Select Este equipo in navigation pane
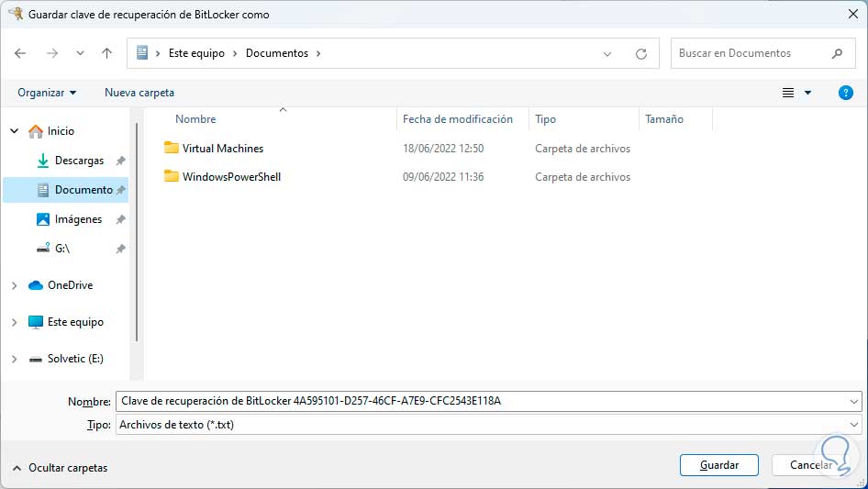This screenshot has height=489, width=868. (x=75, y=322)
